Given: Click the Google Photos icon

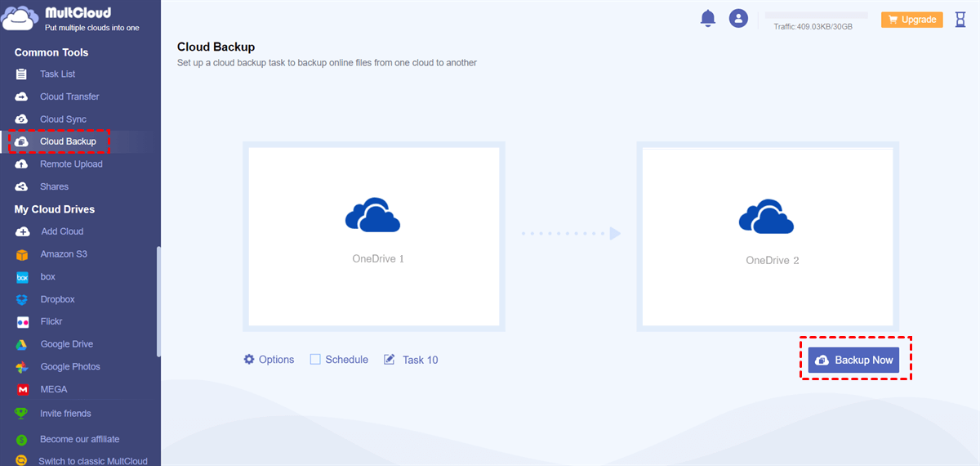Looking at the screenshot, I should (x=22, y=367).
